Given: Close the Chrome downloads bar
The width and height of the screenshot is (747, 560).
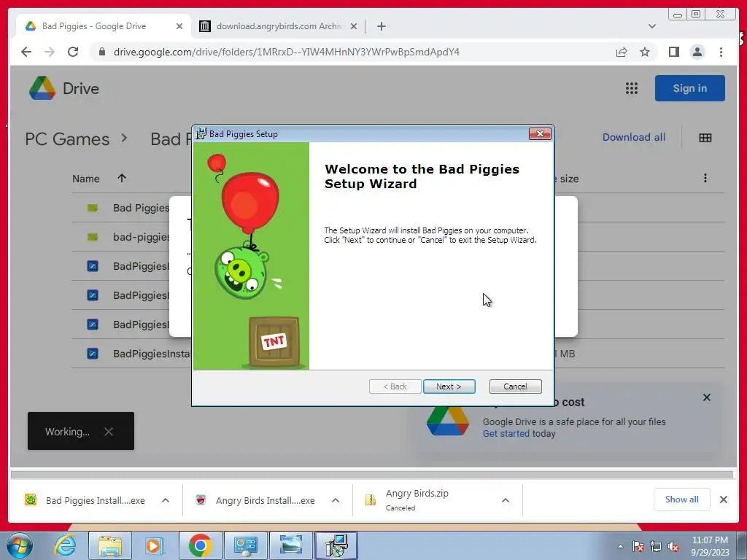Looking at the screenshot, I should [x=723, y=499].
